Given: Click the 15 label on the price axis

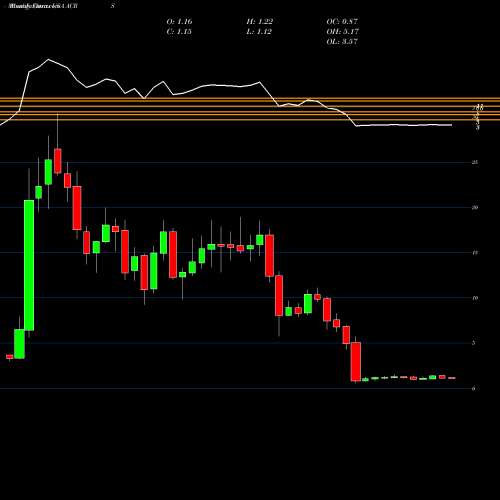Looking at the screenshot, I should (475, 253).
